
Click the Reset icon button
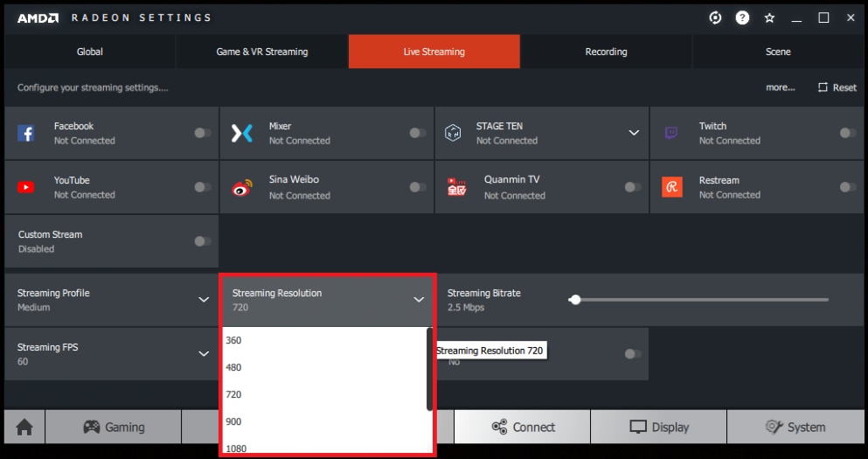837,87
